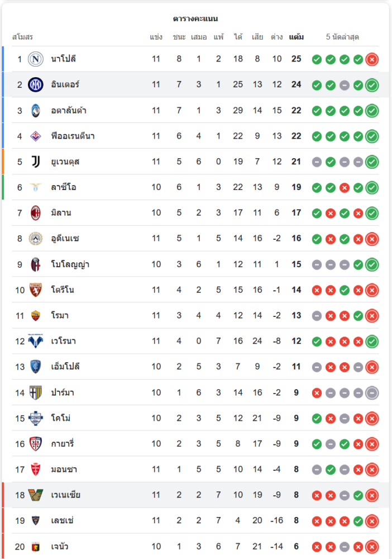Click the Lazio club crest icon

tap(36, 187)
